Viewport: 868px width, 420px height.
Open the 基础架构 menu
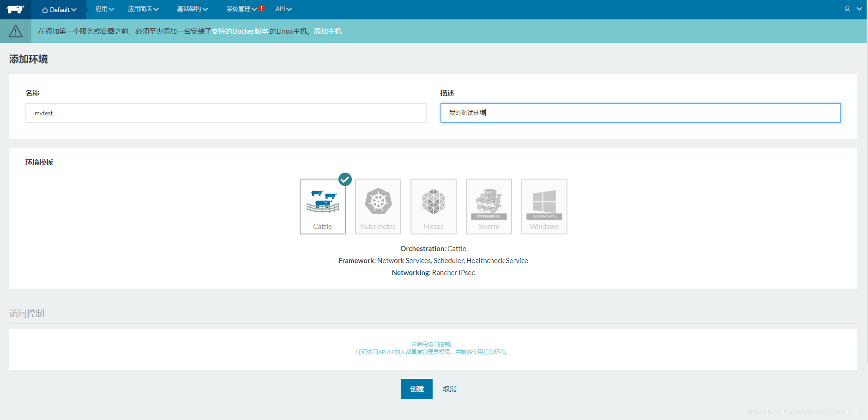(x=192, y=9)
